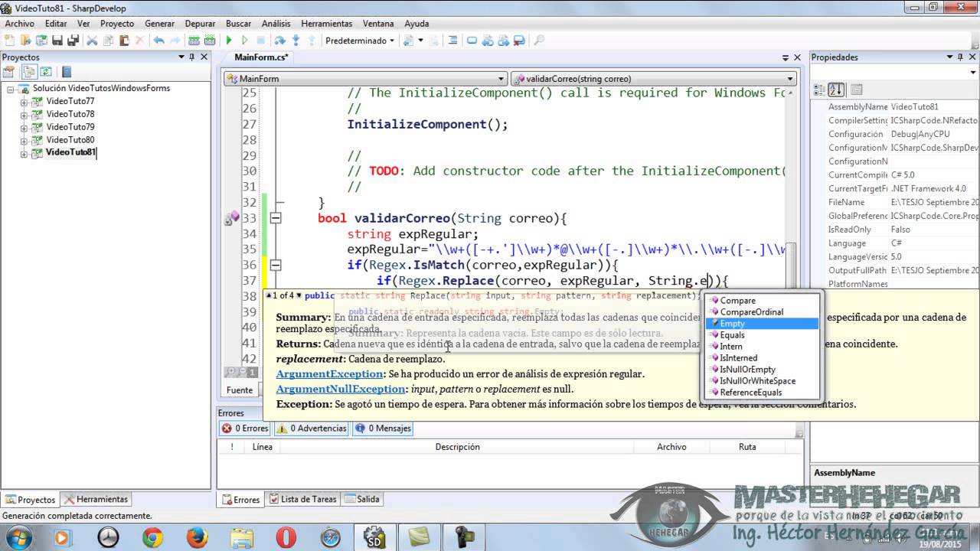This screenshot has height=551, width=980.
Task: Expand the VideoTuto80 project node
Action: pos(24,141)
